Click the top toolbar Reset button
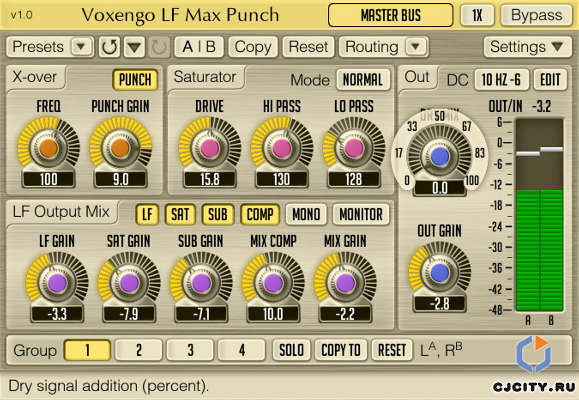The width and height of the screenshot is (579, 400). (308, 47)
